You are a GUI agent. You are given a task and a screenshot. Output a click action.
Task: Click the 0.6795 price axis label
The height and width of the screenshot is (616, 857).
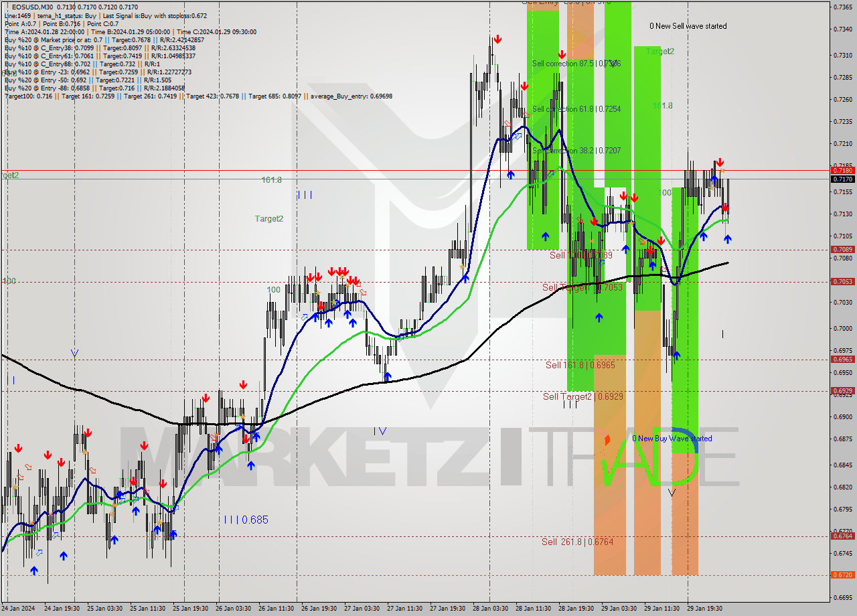(842, 510)
